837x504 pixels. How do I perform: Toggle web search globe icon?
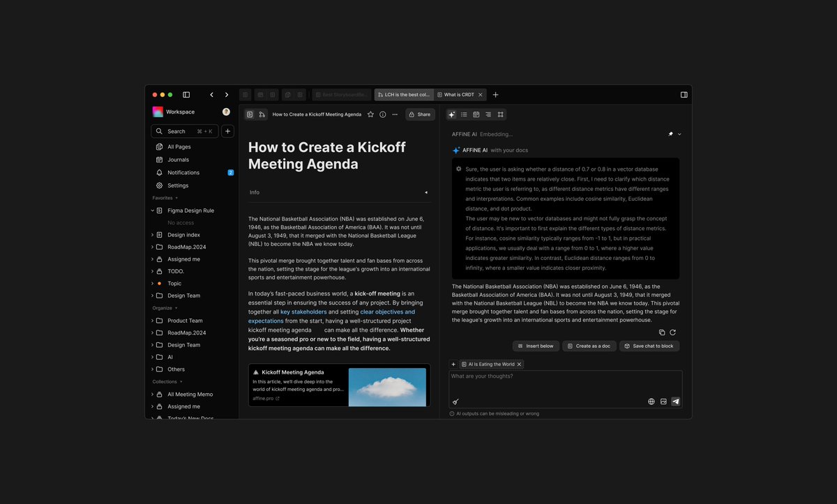pos(651,402)
